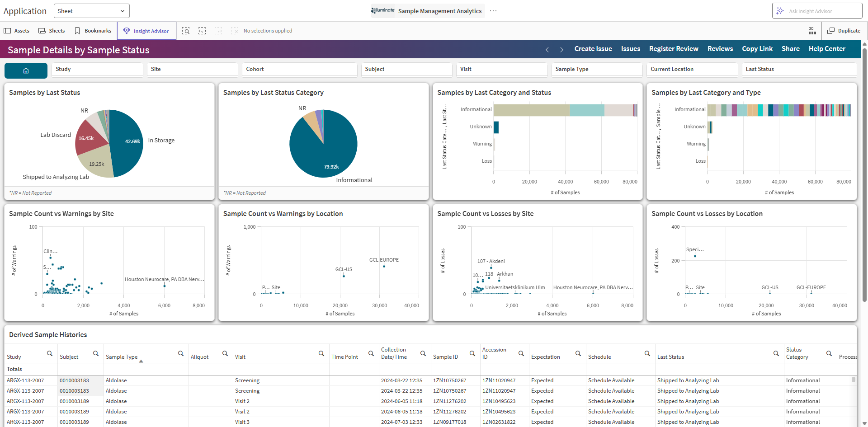Viewport: 868px width, 427px height.
Task: Go to the next sheet arrow
Action: coord(561,49)
